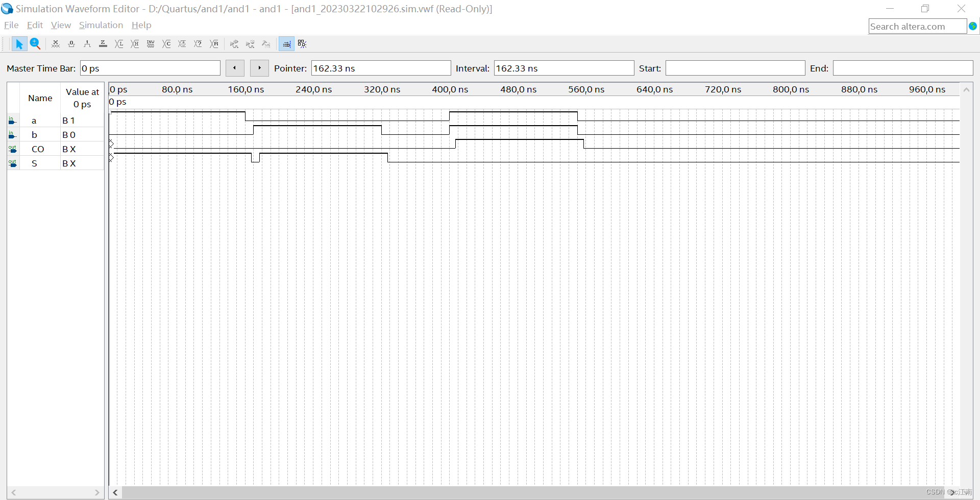The image size is (980, 500).
Task: Open the Edit menu
Action: [x=35, y=25]
